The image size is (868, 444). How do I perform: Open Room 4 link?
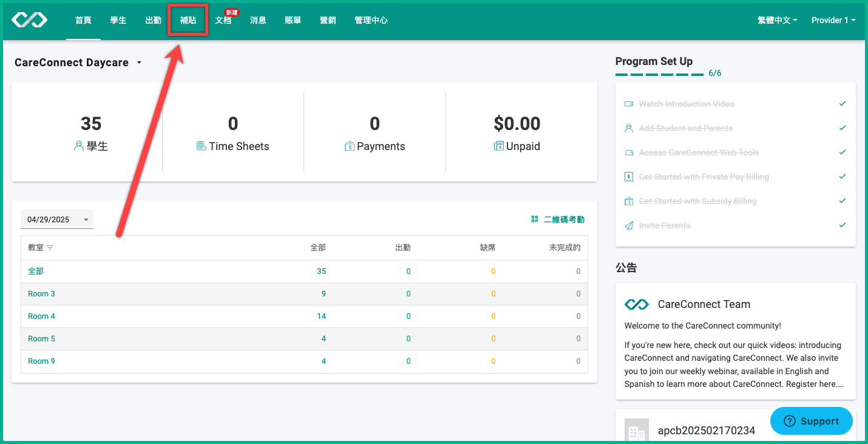tap(41, 316)
